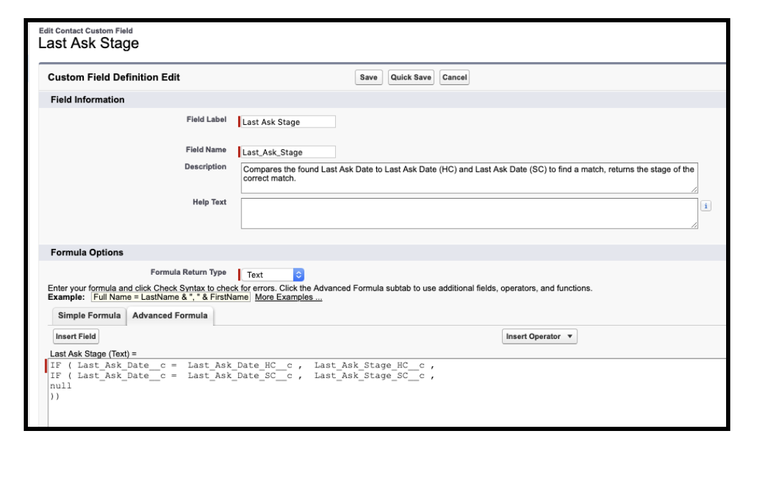
Task: Open the More Examples link
Action: click(288, 297)
